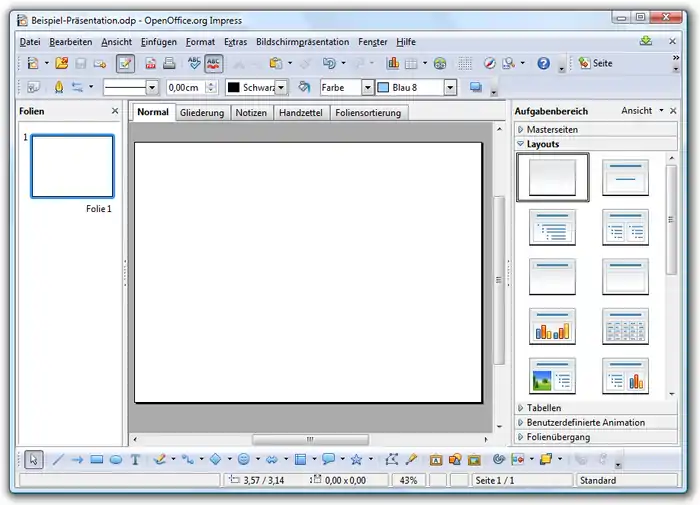This screenshot has height=505, width=700.
Task: Toggle the Shadow icon
Action: coord(476,87)
